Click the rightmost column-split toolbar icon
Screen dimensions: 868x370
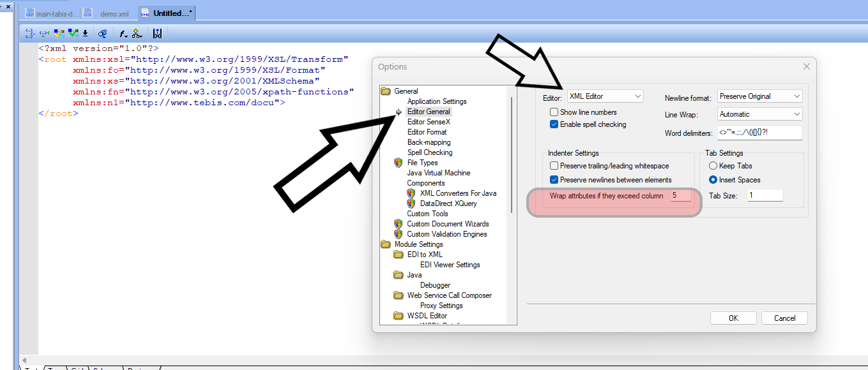pyautogui.click(x=157, y=34)
